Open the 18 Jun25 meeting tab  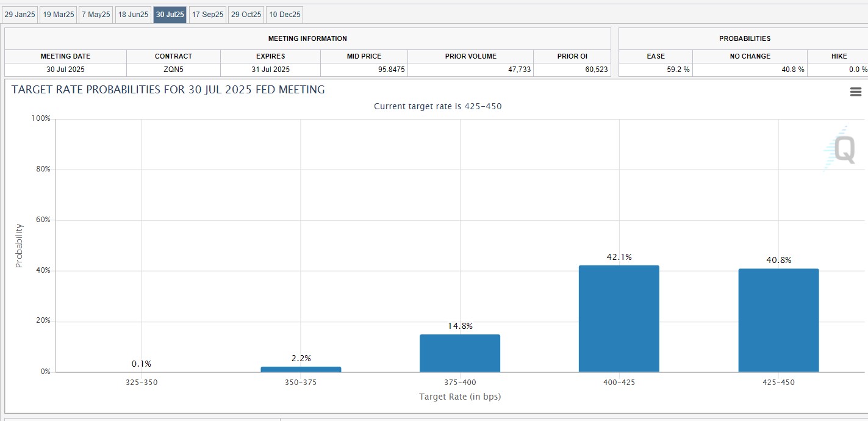pyautogui.click(x=133, y=15)
